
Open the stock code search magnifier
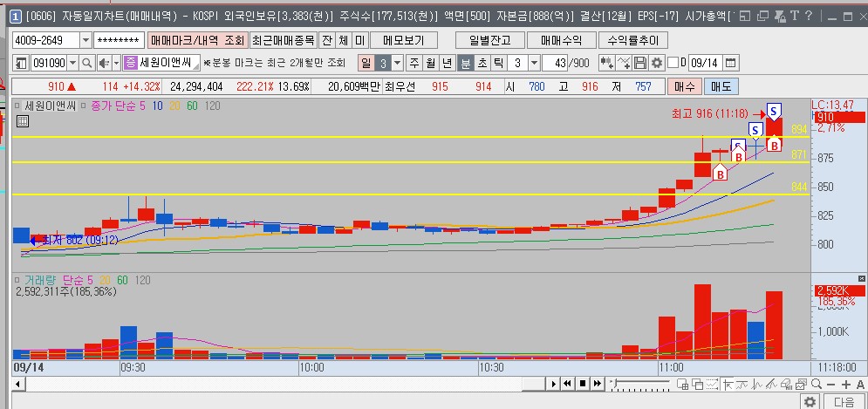(87, 63)
